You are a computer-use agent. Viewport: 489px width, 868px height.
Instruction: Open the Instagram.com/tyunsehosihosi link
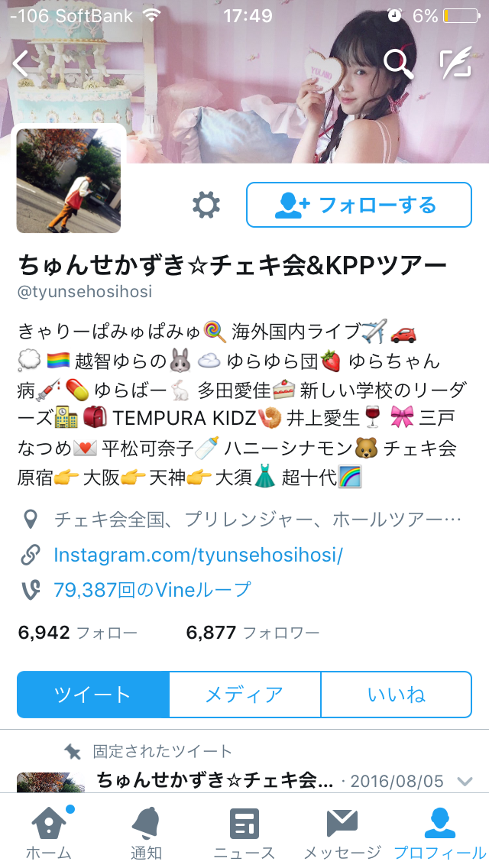click(x=198, y=555)
